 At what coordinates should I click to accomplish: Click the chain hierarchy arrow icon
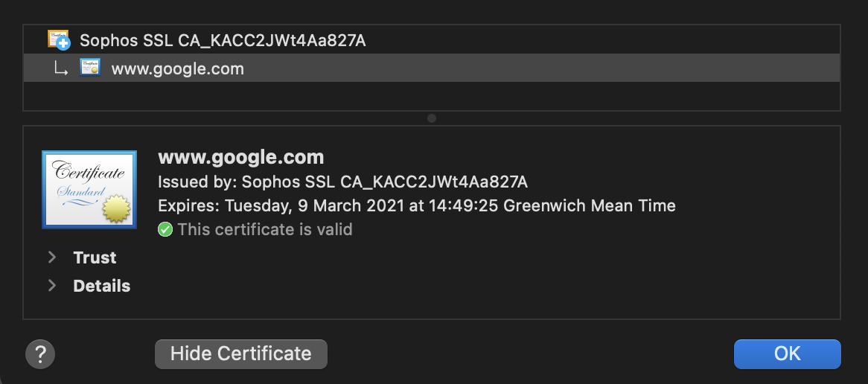click(60, 69)
